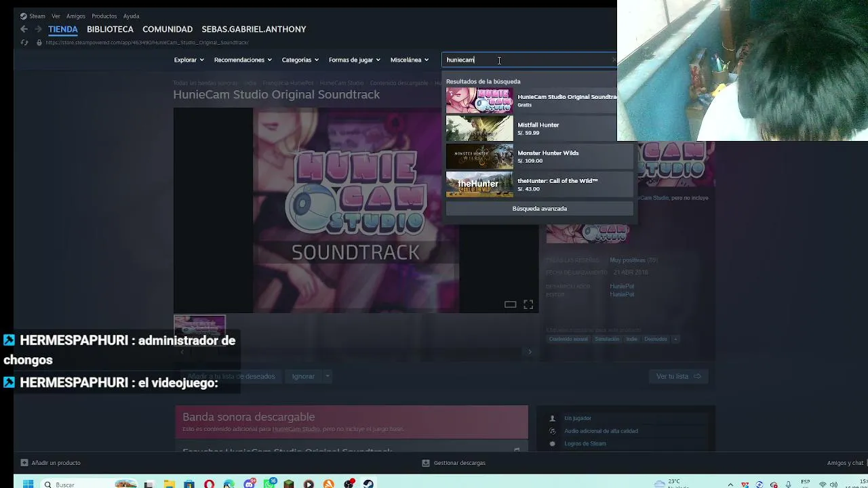Image resolution: width=868 pixels, height=488 pixels.
Task: Expand the Explorar dropdown
Action: pyautogui.click(x=189, y=60)
